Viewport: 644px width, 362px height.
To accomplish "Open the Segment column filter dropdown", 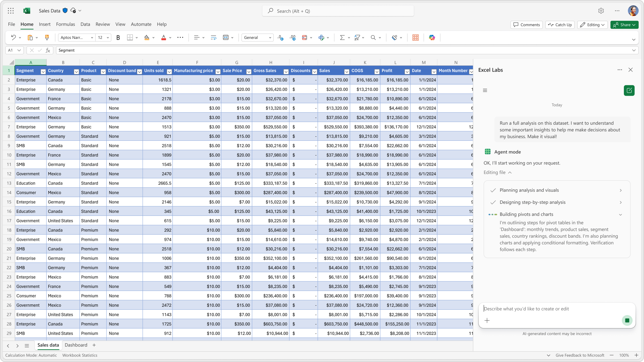I will 43,71.
